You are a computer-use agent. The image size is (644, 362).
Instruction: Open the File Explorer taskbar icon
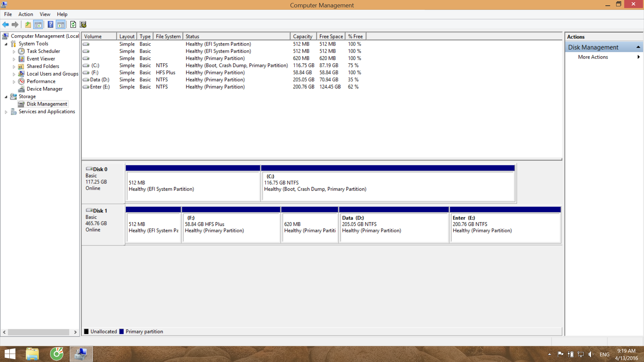pos(32,354)
